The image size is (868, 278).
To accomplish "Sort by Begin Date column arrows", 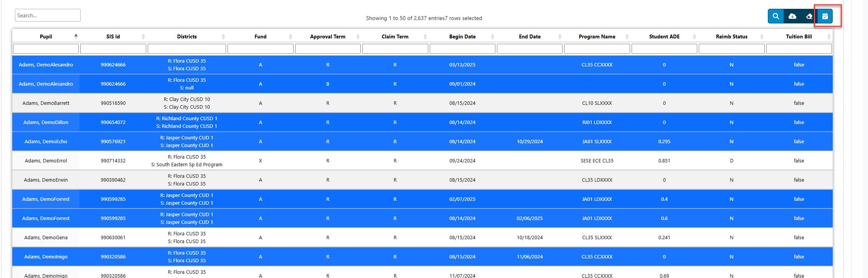I will [x=492, y=36].
